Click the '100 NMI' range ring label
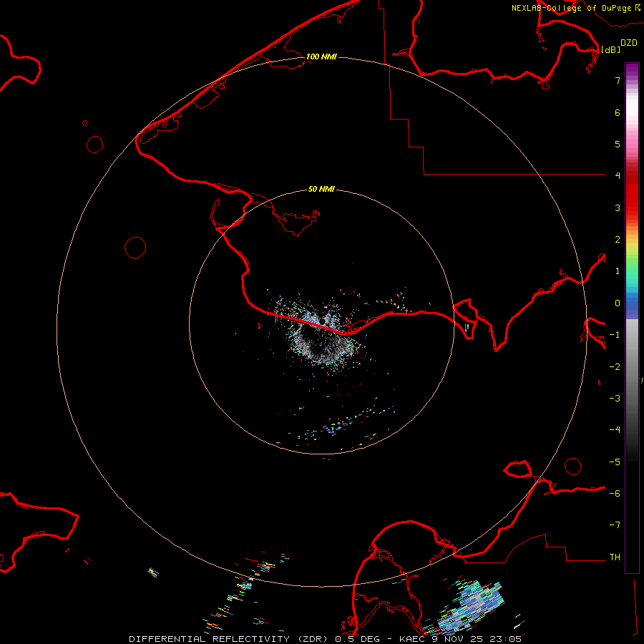Image resolution: width=644 pixels, height=644 pixels. [321, 57]
